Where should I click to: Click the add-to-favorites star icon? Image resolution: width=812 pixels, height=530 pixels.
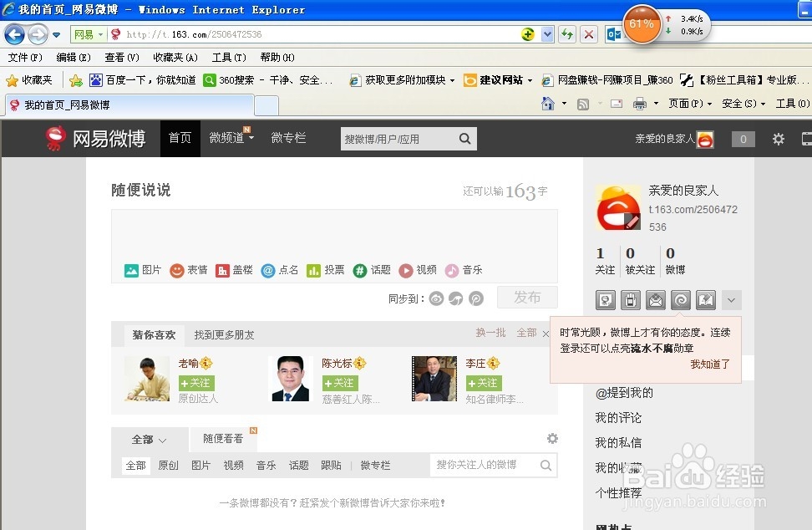coord(76,80)
